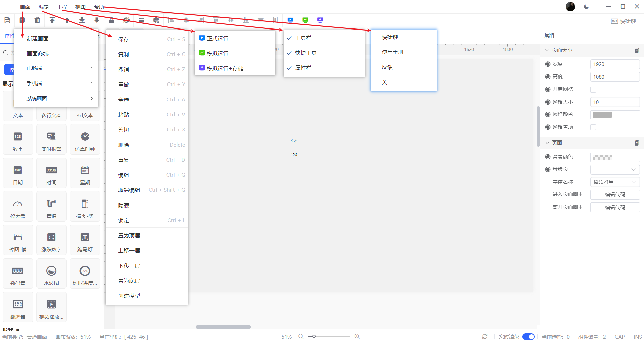Toggle dark mode with the moon icon
Viewport: 644px width, 342px height.
coord(586,7)
